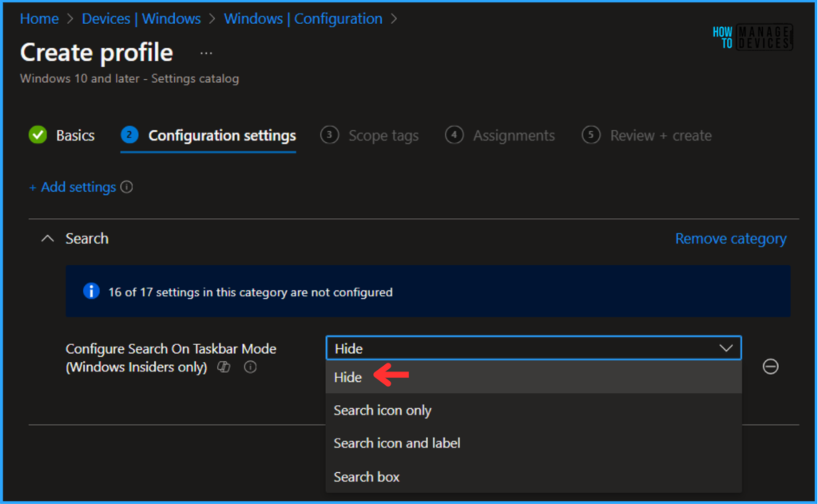Open the Search On Taskbar Mode dropdown
This screenshot has width=818, height=504.
click(533, 348)
